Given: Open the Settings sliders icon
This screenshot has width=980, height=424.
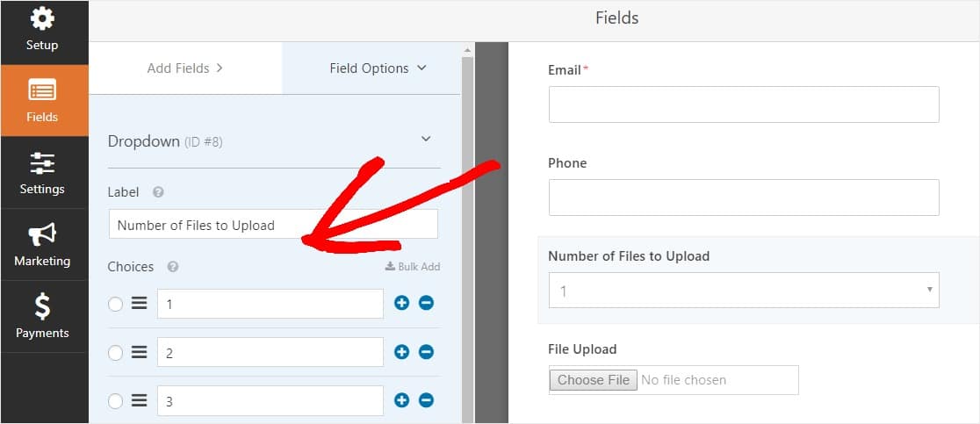Looking at the screenshot, I should tap(42, 163).
